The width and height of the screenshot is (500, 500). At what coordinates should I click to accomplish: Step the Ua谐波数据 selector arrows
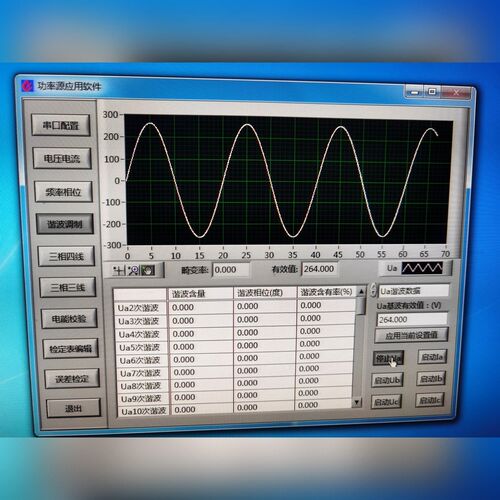click(373, 290)
